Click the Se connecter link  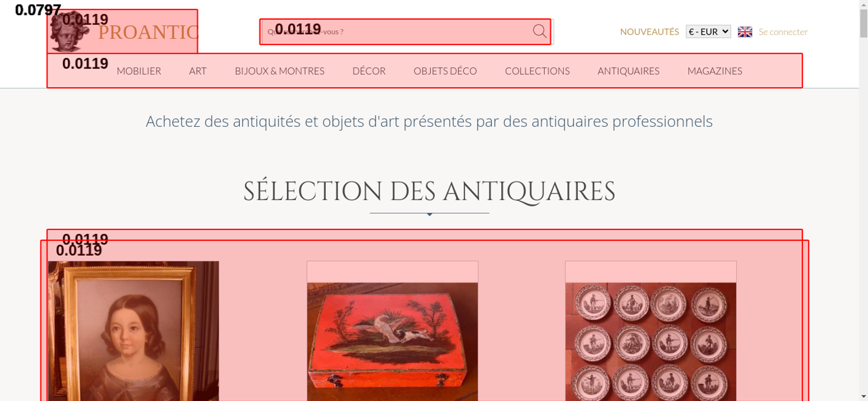click(783, 32)
